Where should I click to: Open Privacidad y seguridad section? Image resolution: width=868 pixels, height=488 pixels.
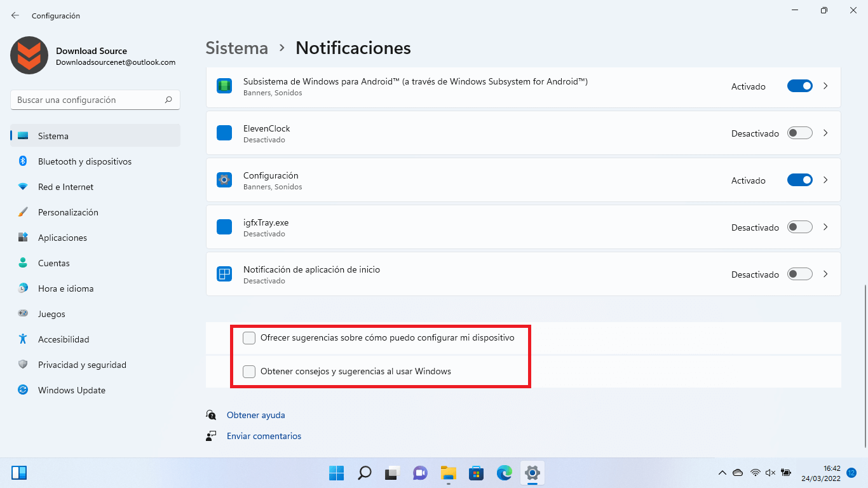tap(95, 365)
